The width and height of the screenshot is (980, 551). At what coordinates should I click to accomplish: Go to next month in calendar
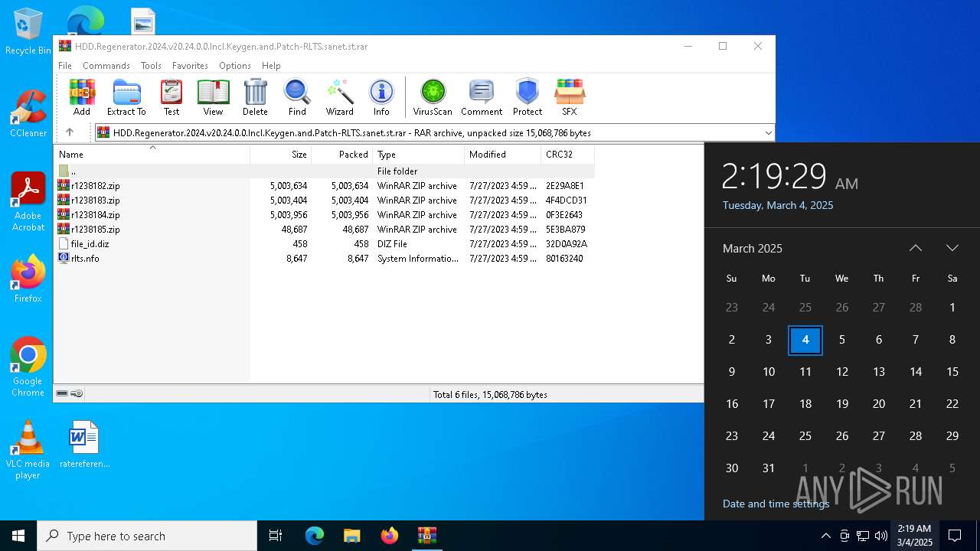pyautogui.click(x=952, y=248)
